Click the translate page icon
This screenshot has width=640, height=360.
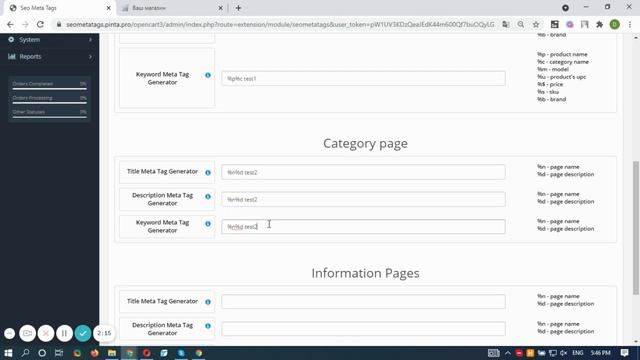(506, 24)
